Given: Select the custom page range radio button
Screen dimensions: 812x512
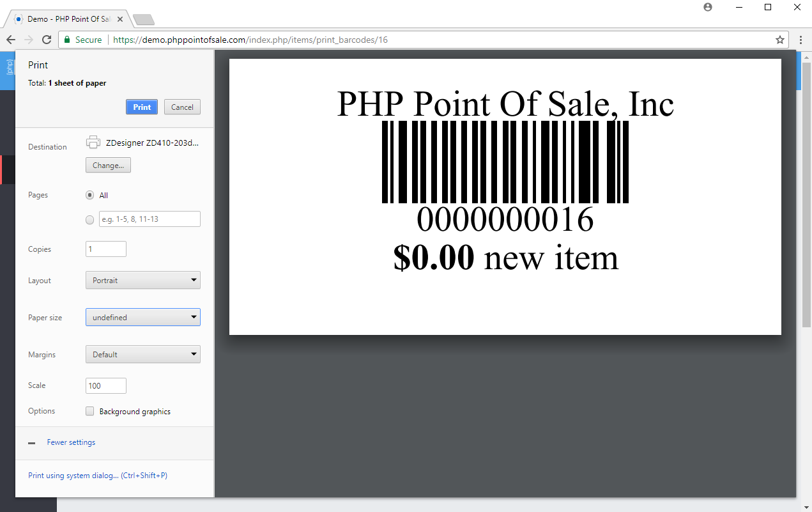Looking at the screenshot, I should tap(90, 220).
